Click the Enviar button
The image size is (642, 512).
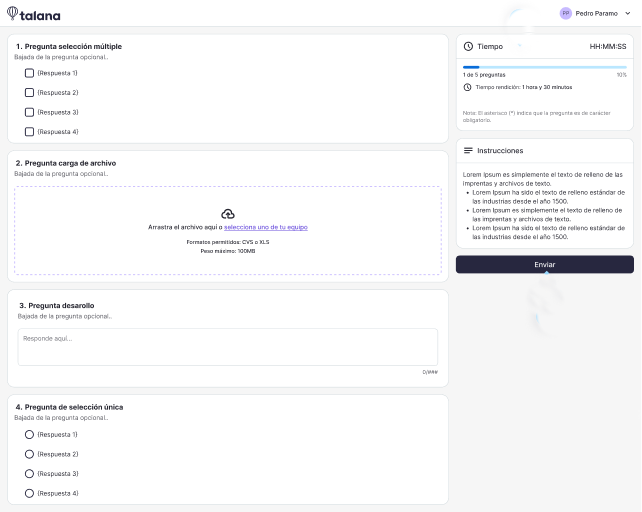(x=545, y=265)
